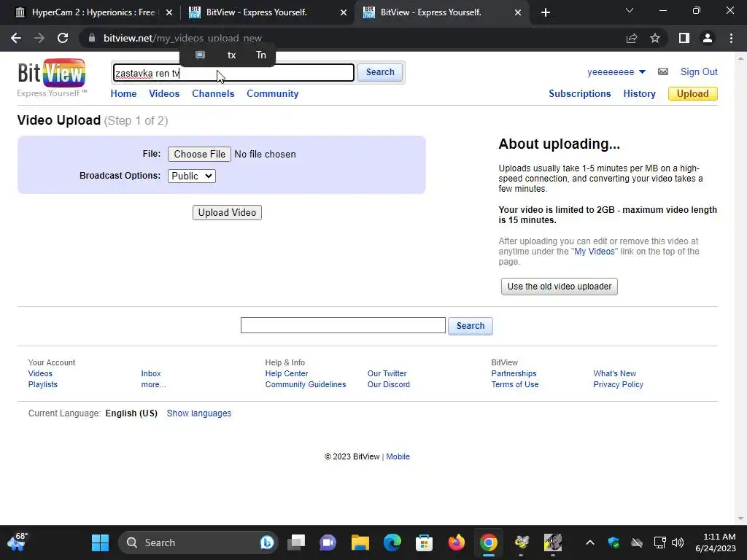
Task: Open Microsoft Store from the taskbar
Action: pos(424,542)
